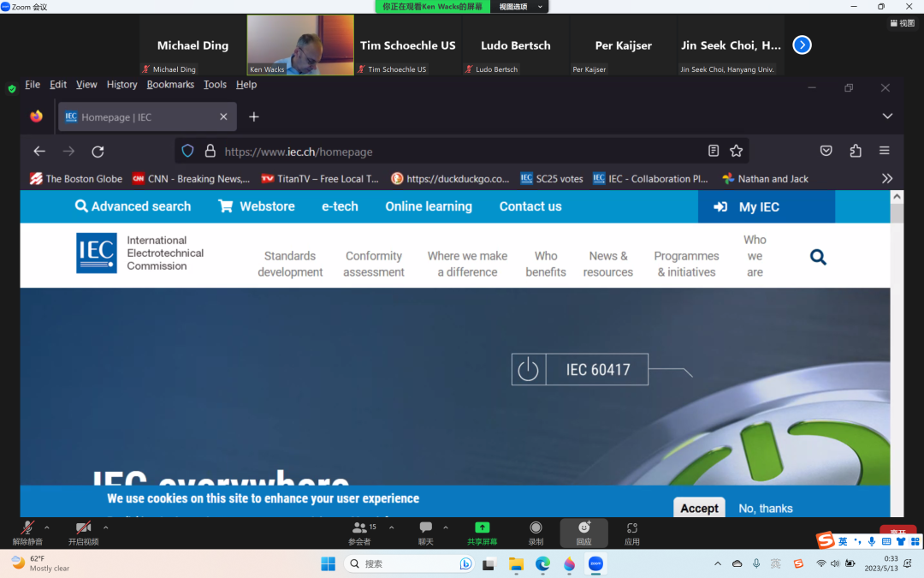Screen dimensions: 924x578
Task: Open Zoom apps button
Action: (x=631, y=533)
